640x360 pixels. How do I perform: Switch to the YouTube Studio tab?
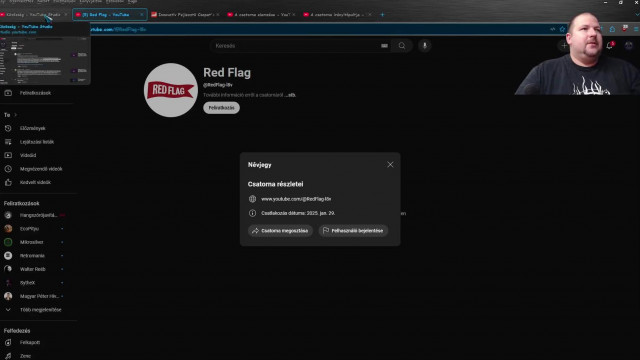[33, 15]
